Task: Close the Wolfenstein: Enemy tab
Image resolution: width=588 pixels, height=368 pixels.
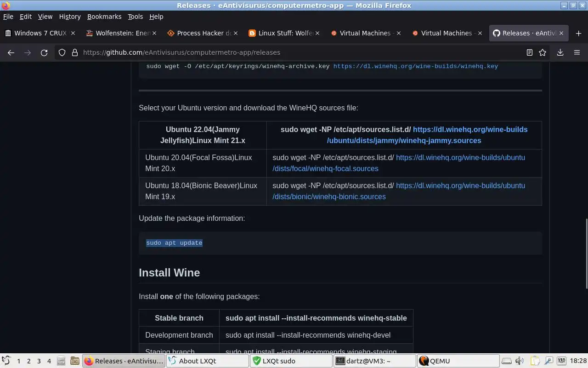Action: point(154,33)
